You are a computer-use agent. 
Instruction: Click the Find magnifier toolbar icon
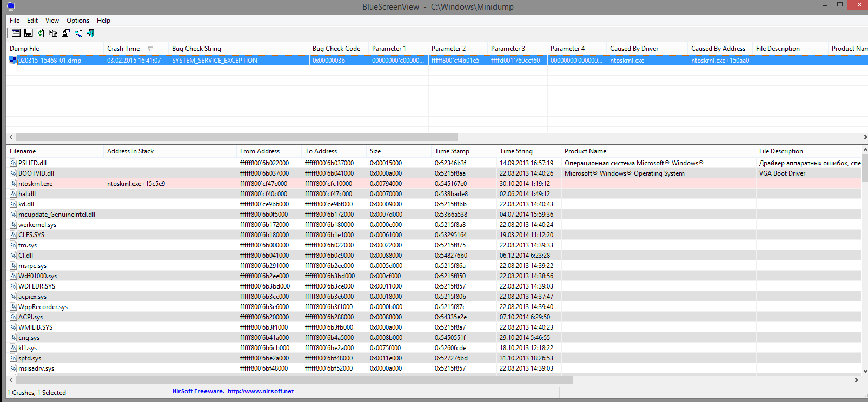[78, 33]
